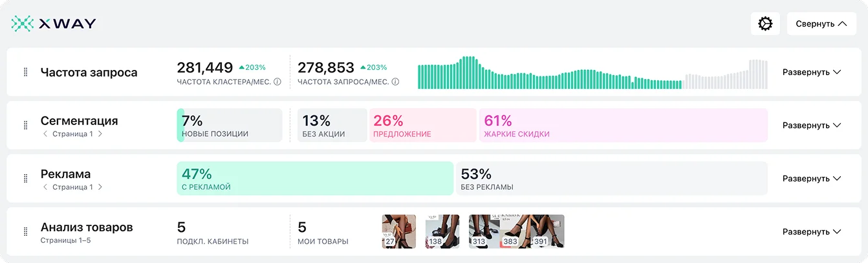Expand the Анализ товаров section

[811, 231]
